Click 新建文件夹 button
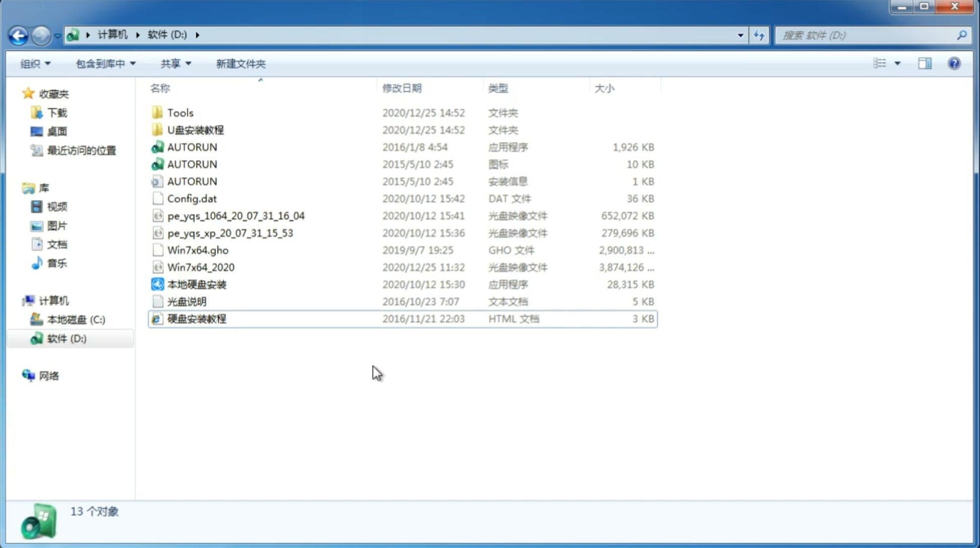 tap(240, 62)
